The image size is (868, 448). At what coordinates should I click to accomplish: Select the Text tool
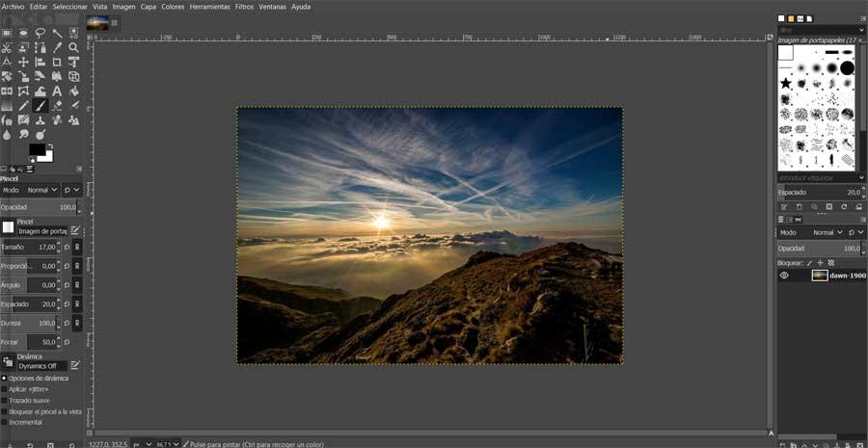pyautogui.click(x=57, y=92)
